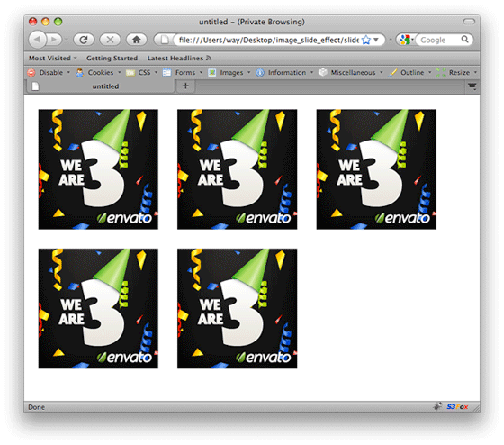Screen dimensions: 504x445
Task: Open the Home page button
Action: pyautogui.click(x=136, y=40)
